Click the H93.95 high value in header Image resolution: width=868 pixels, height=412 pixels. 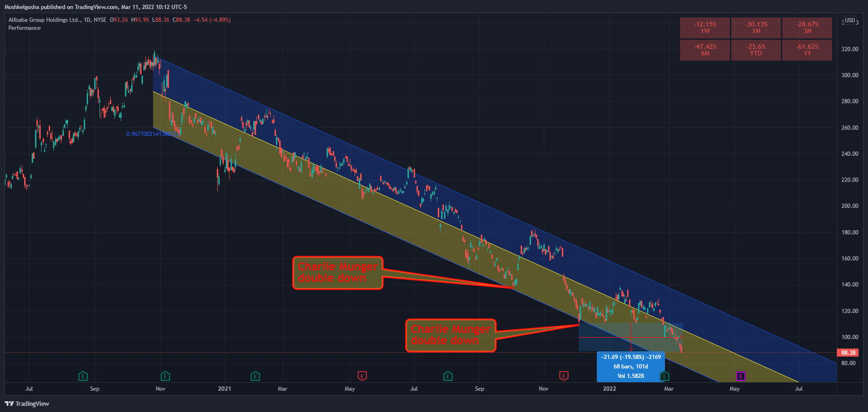point(140,20)
